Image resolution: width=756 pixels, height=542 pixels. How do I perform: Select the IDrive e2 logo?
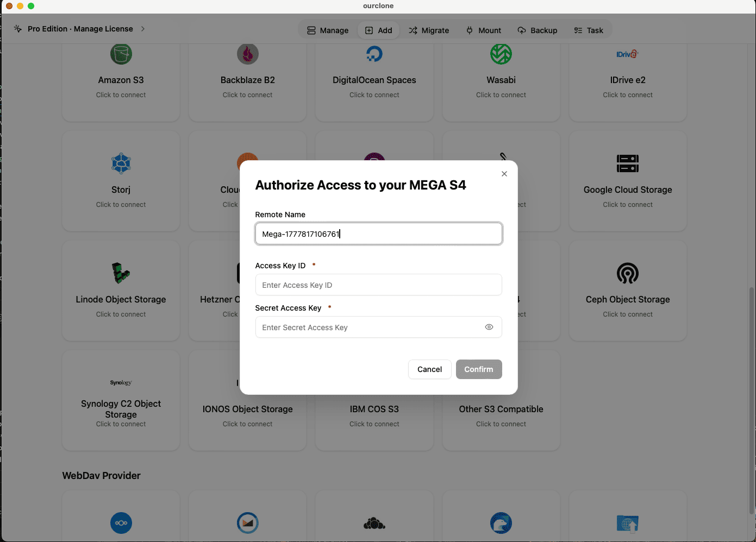pos(628,54)
